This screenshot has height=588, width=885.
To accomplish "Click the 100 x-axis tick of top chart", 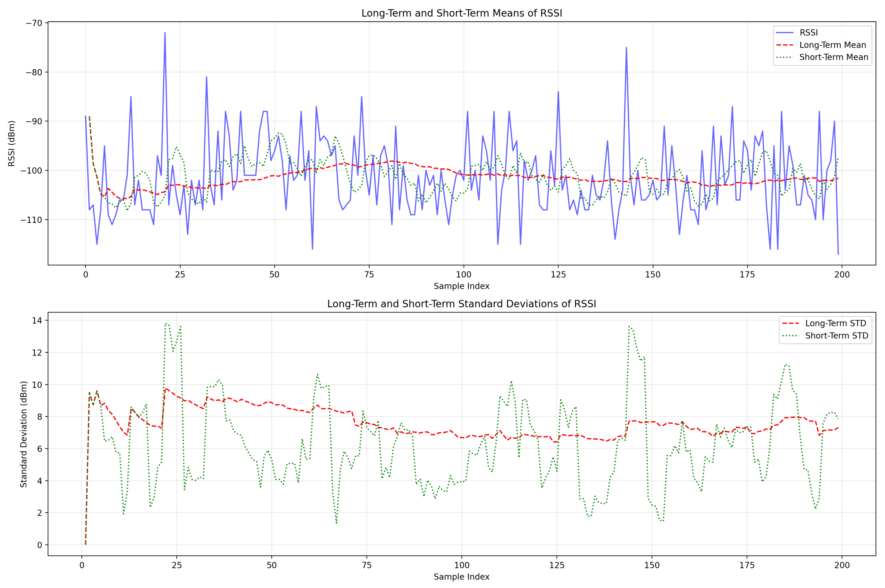I will tap(463, 274).
